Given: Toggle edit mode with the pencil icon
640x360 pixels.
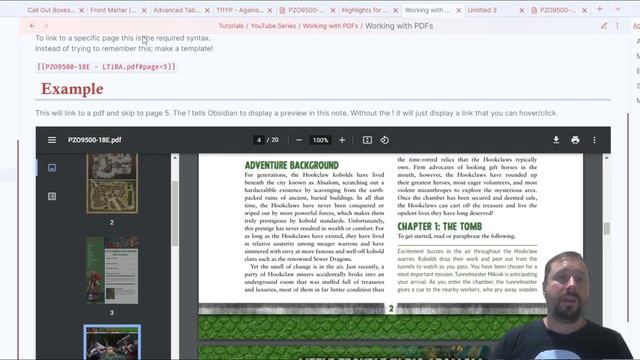Looking at the screenshot, I should 604,26.
